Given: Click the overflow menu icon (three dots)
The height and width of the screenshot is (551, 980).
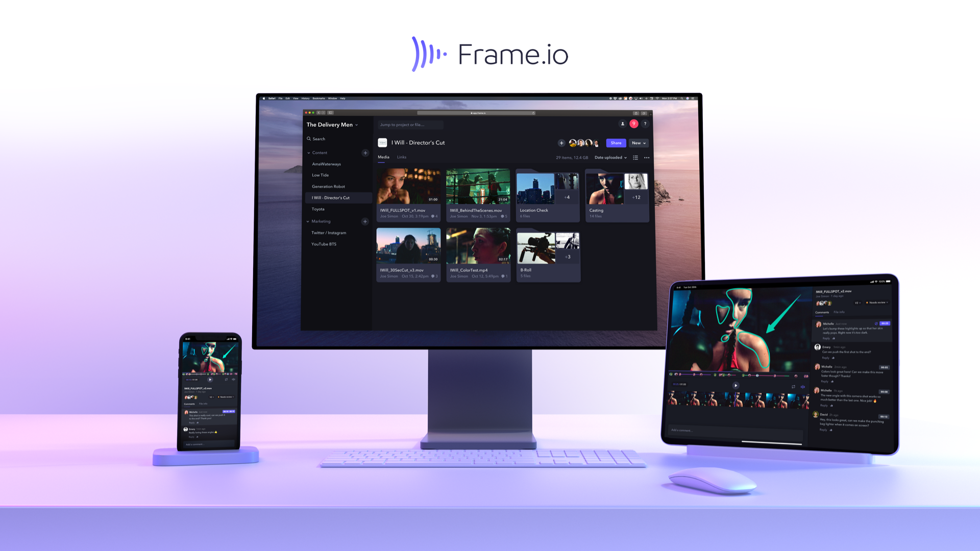Looking at the screenshot, I should coord(646,158).
